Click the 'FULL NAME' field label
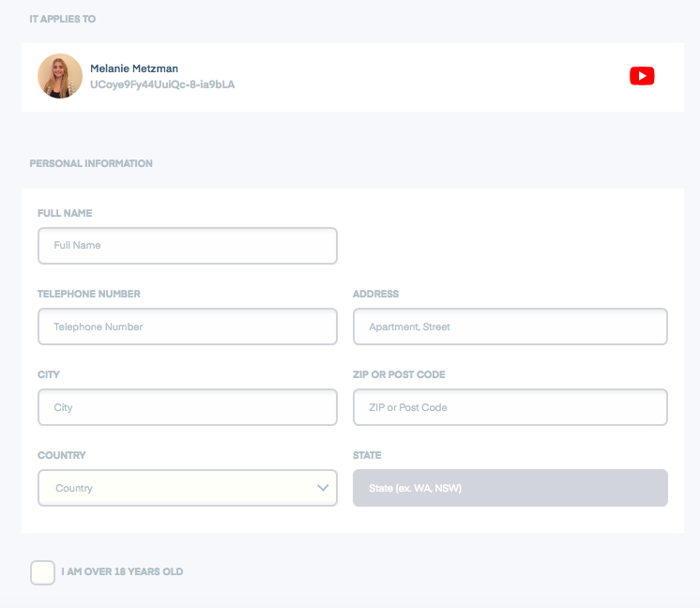The width and height of the screenshot is (700, 608). pos(65,213)
